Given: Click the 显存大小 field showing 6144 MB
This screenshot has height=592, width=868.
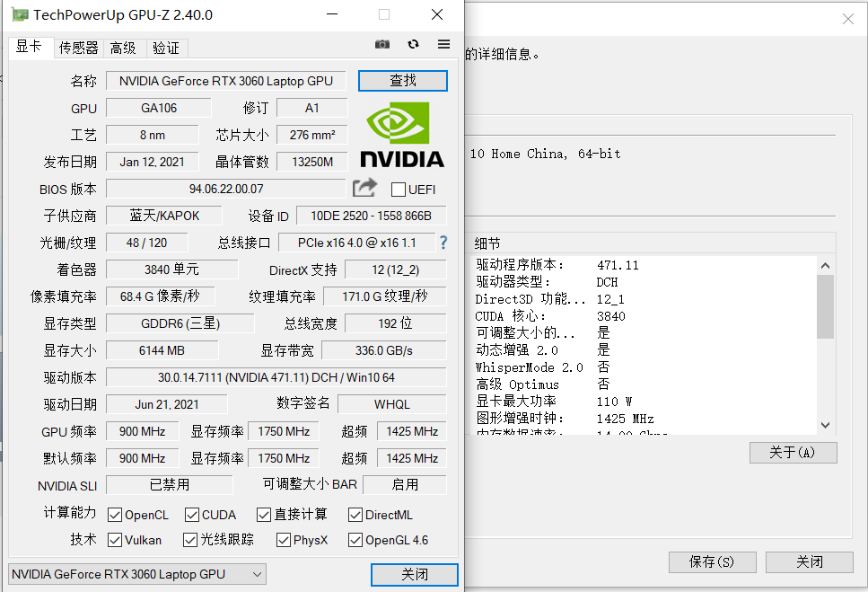Looking at the screenshot, I should click(x=162, y=350).
